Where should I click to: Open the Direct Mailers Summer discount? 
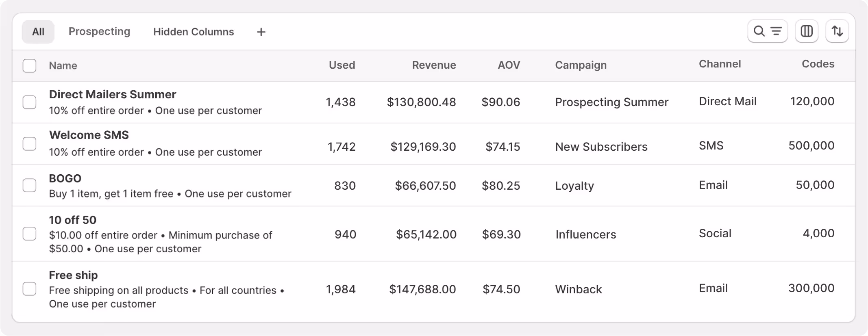[x=113, y=95]
